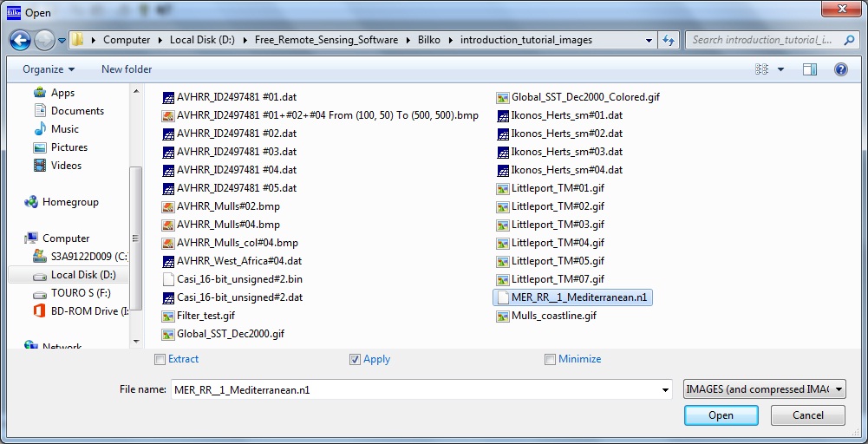This screenshot has height=444, width=868.
Task: Untick the Apply checkbox
Action: [355, 359]
